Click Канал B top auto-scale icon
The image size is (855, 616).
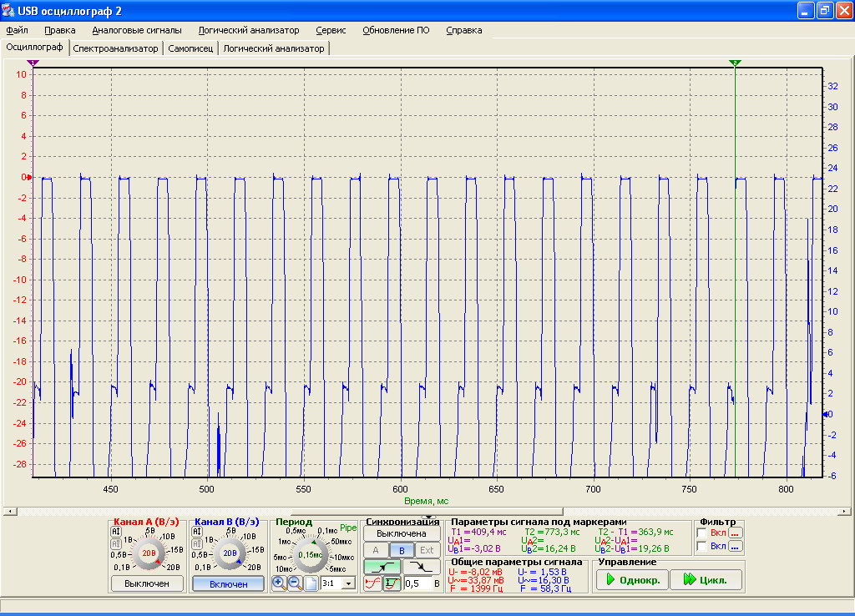tap(197, 532)
